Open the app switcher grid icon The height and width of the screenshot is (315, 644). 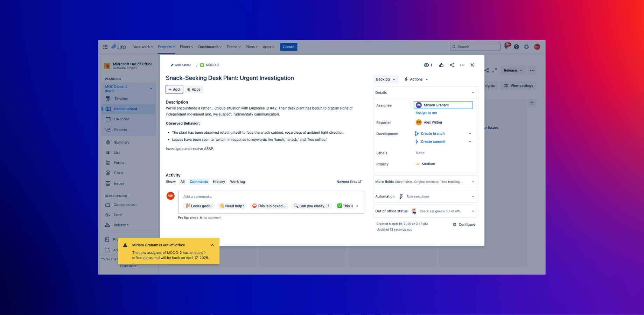[105, 47]
